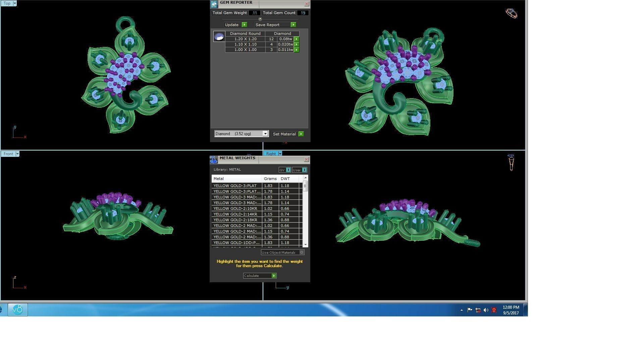Click green arrow for 1.00 X 1.00 diamonds

pyautogui.click(x=297, y=50)
